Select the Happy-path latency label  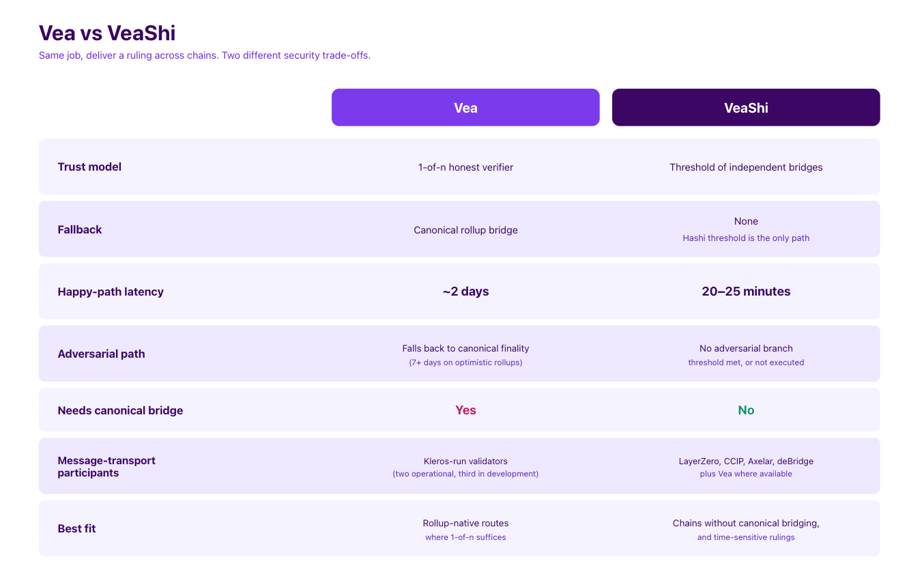click(111, 291)
